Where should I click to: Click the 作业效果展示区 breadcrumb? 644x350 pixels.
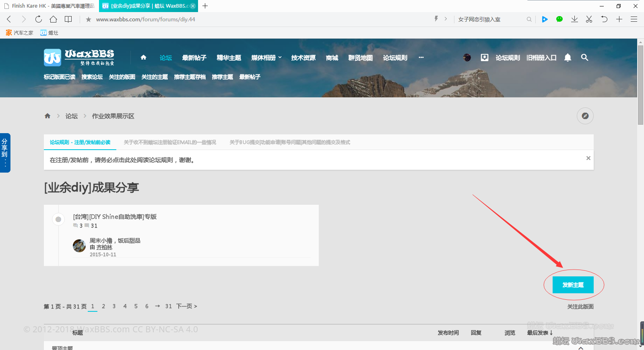point(113,116)
